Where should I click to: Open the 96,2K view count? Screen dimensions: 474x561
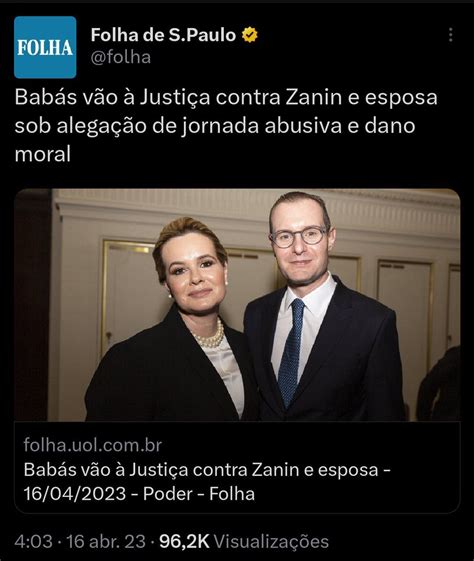click(184, 541)
